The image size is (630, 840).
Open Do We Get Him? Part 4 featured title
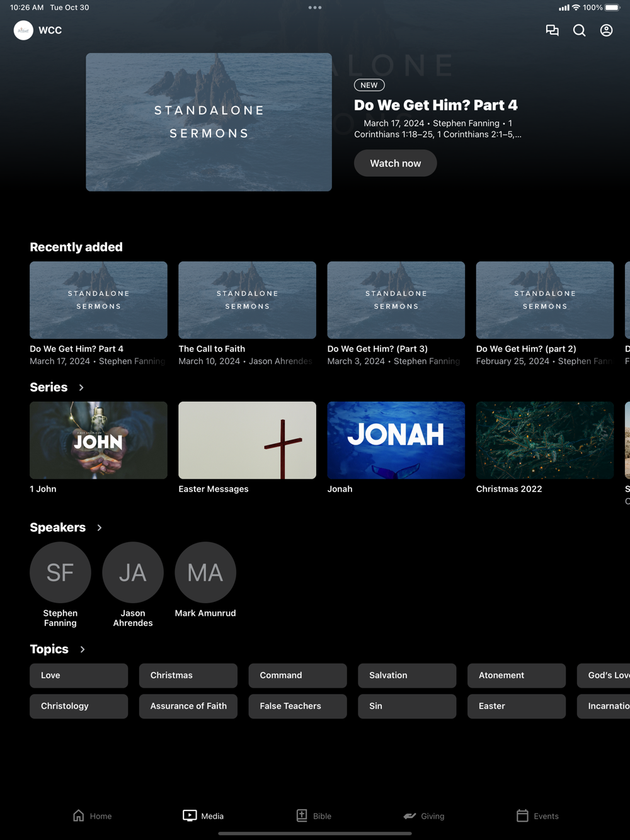436,105
